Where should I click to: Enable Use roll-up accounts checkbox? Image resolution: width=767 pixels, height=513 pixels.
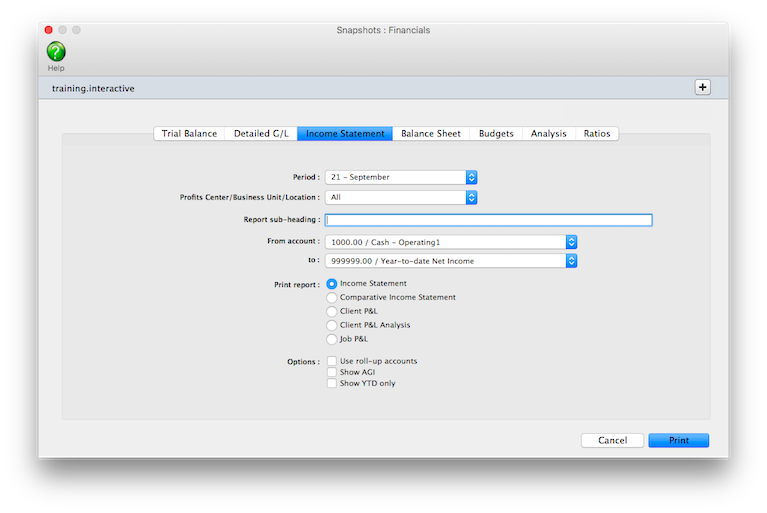332,361
